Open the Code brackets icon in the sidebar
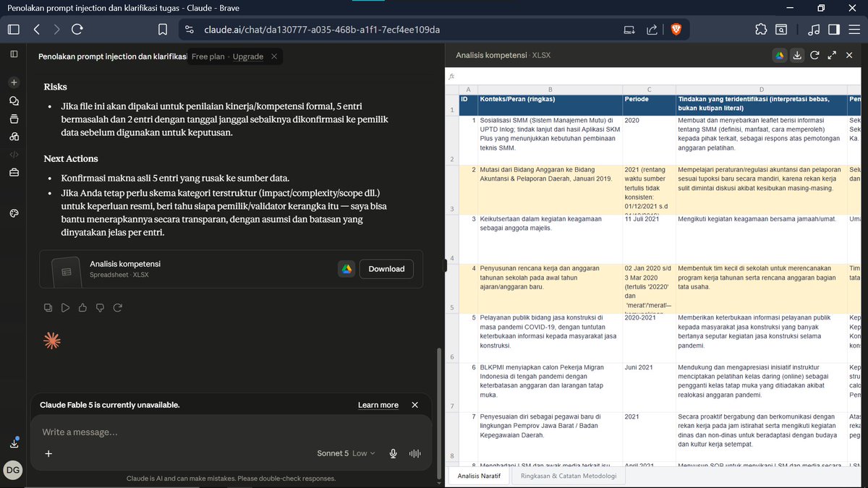 coord(14,154)
